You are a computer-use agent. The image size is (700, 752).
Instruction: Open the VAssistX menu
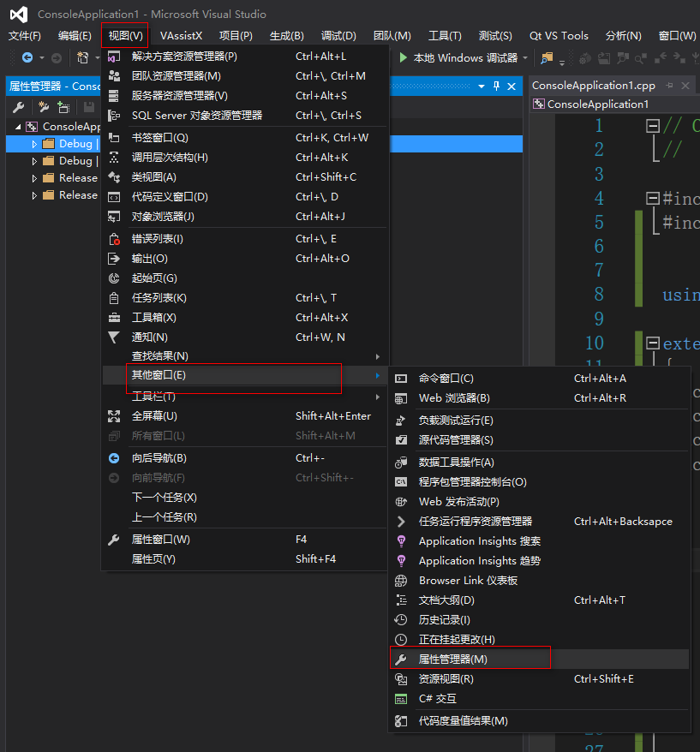(182, 36)
